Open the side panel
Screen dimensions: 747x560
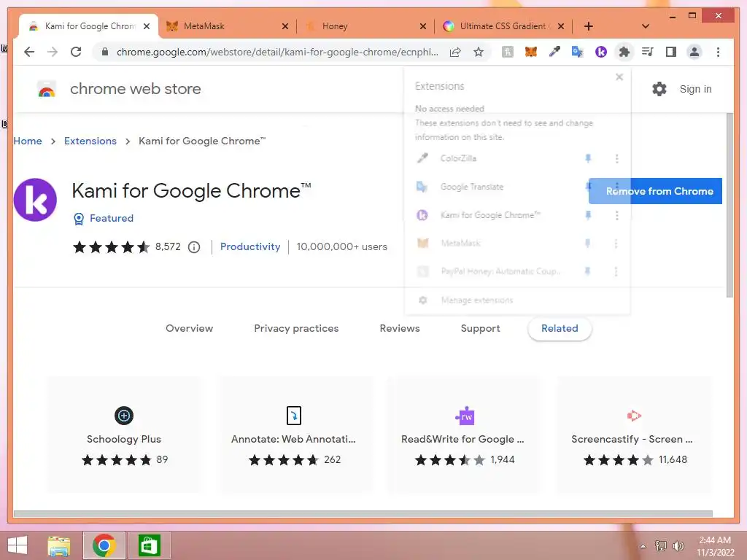pyautogui.click(x=671, y=52)
